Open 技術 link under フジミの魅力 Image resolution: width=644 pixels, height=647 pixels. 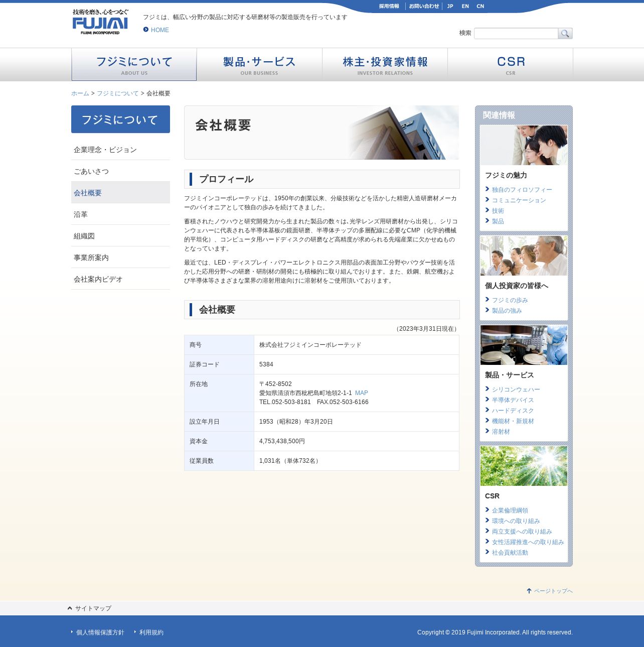(498, 211)
